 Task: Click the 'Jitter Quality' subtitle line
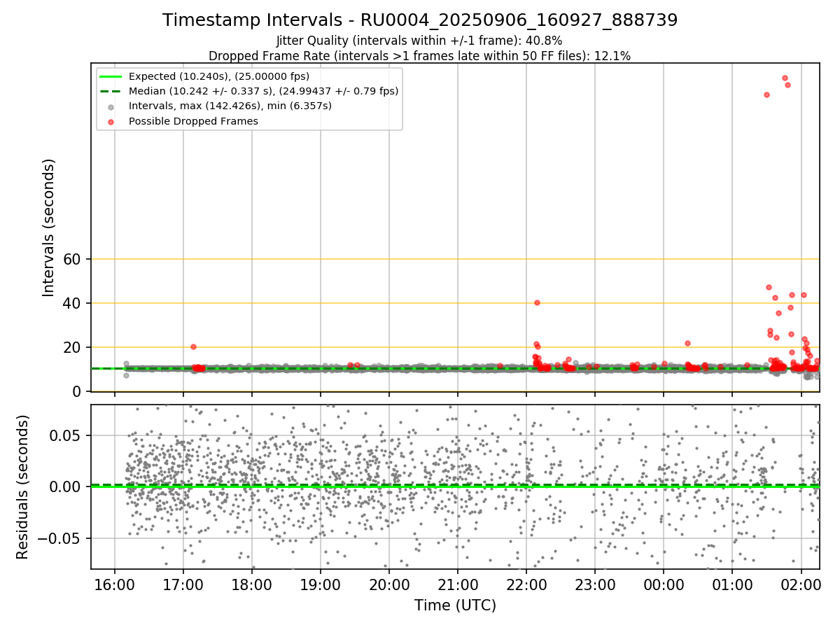pos(420,41)
